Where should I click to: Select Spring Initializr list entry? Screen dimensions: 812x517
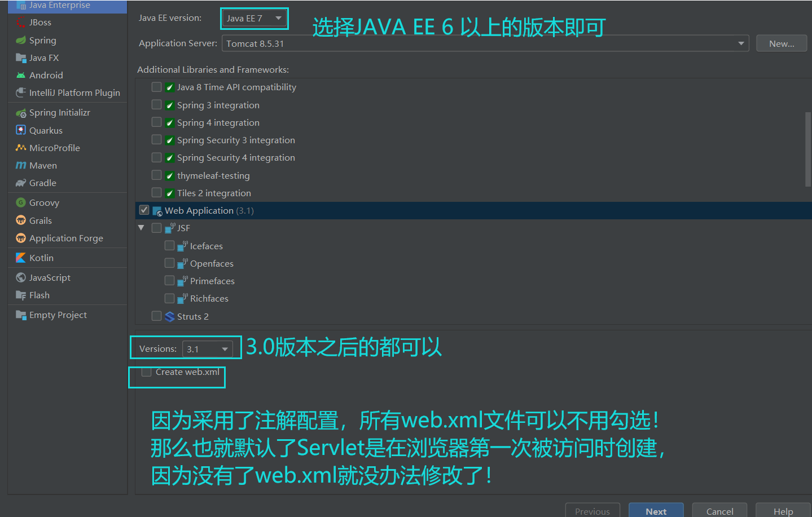pos(67,113)
